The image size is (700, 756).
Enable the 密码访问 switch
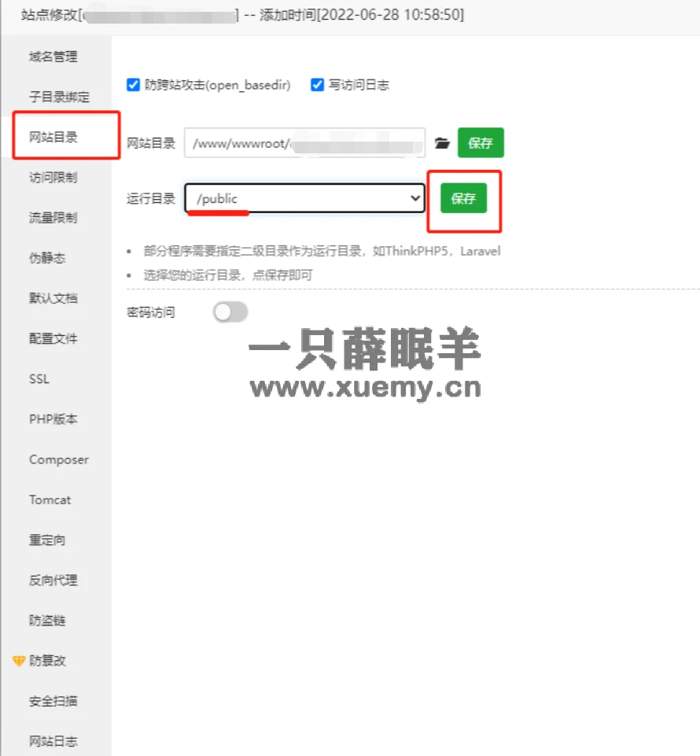(x=230, y=312)
